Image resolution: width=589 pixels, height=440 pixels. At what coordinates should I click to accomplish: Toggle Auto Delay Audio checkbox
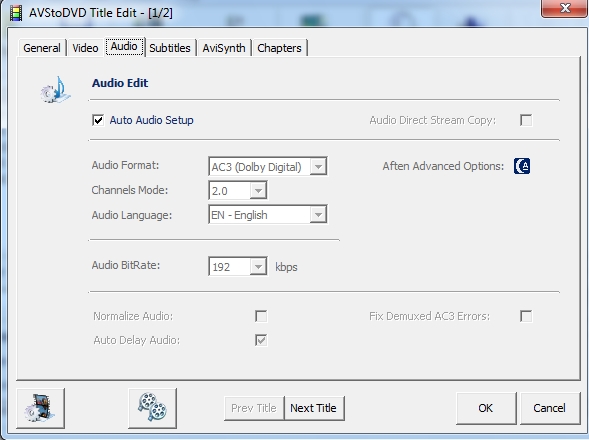[261, 340]
